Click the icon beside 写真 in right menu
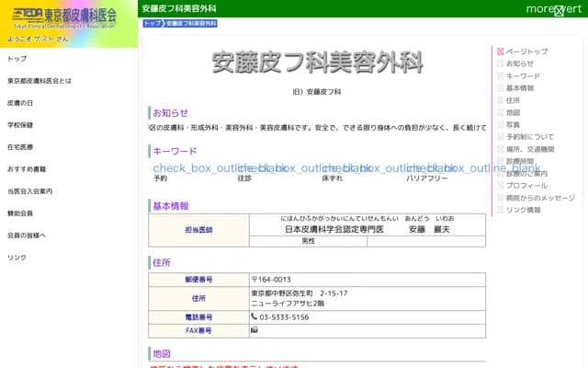The height and width of the screenshot is (368, 588). 501,124
